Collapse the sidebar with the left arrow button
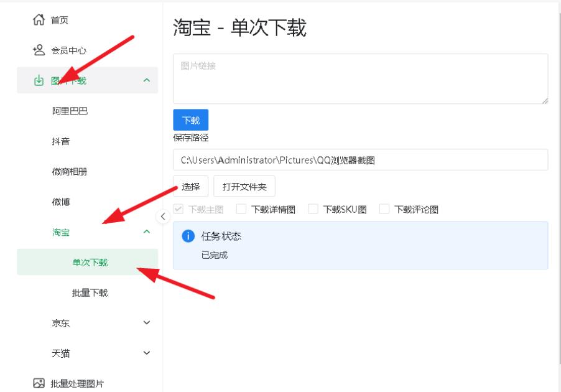Image resolution: width=561 pixels, height=392 pixels. pyautogui.click(x=163, y=217)
